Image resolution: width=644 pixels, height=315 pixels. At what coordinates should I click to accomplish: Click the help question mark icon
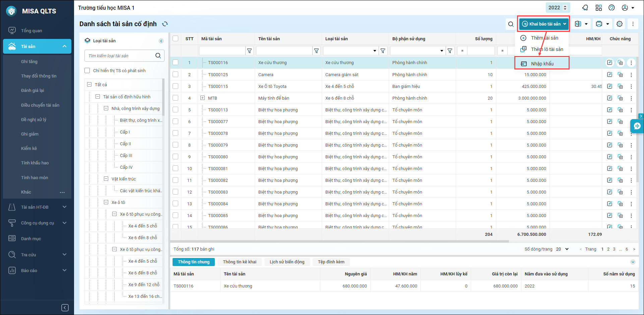(x=611, y=8)
